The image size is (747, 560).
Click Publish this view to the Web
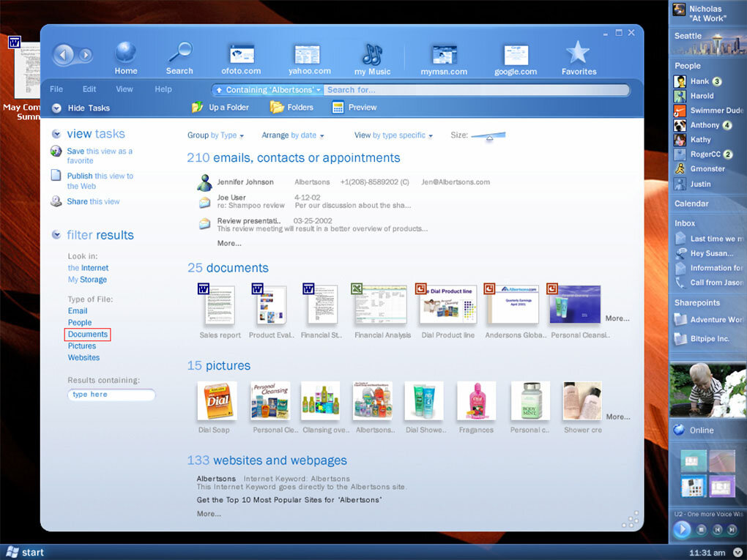[x=100, y=181]
